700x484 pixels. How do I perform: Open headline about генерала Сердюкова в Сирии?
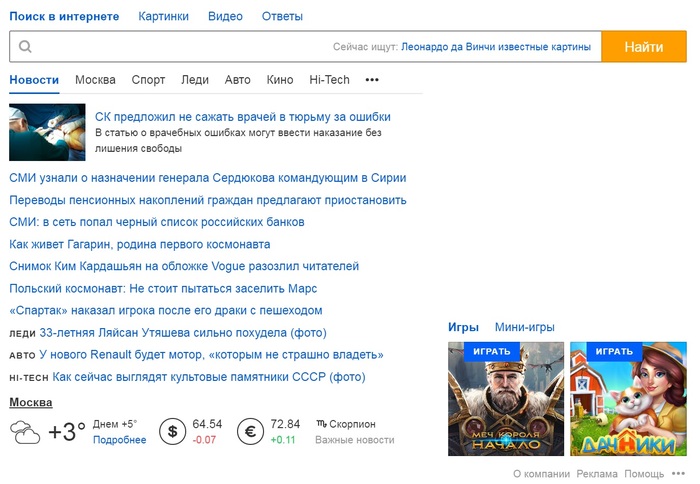click(x=208, y=178)
